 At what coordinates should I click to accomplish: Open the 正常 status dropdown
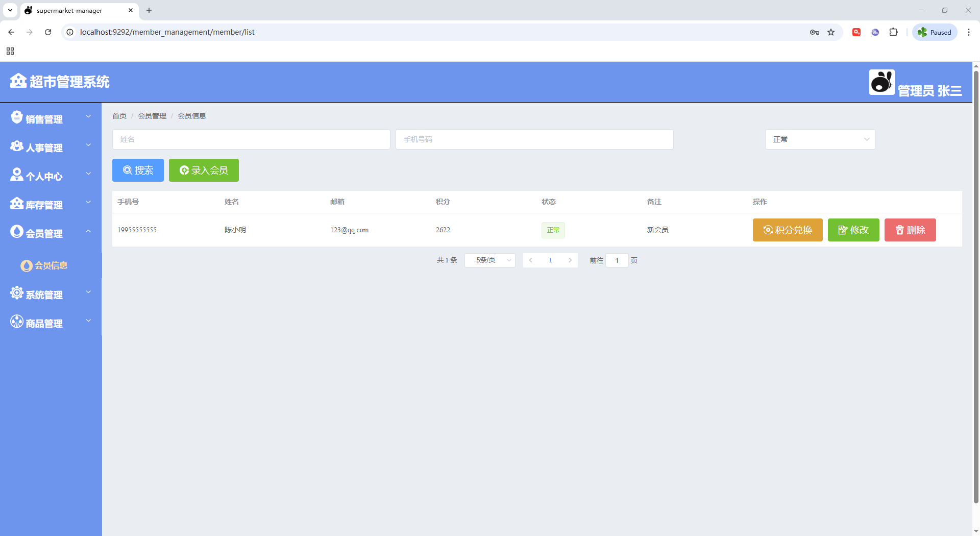point(820,139)
